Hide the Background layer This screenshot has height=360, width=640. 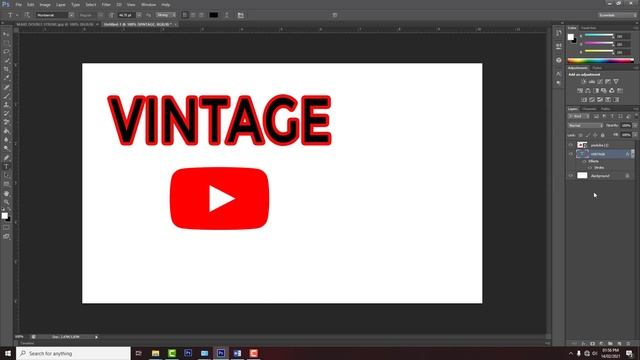tap(571, 176)
